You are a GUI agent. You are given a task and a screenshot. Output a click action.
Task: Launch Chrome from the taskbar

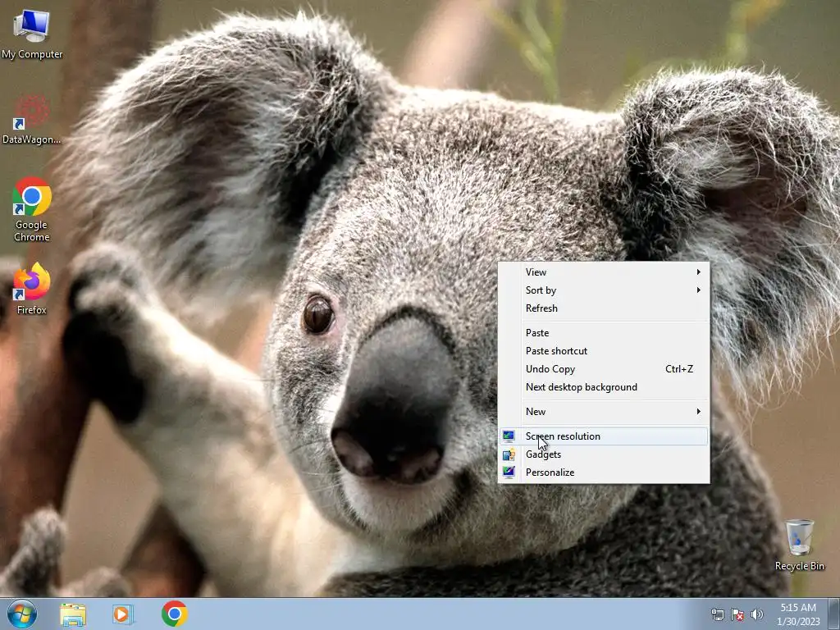(x=174, y=614)
